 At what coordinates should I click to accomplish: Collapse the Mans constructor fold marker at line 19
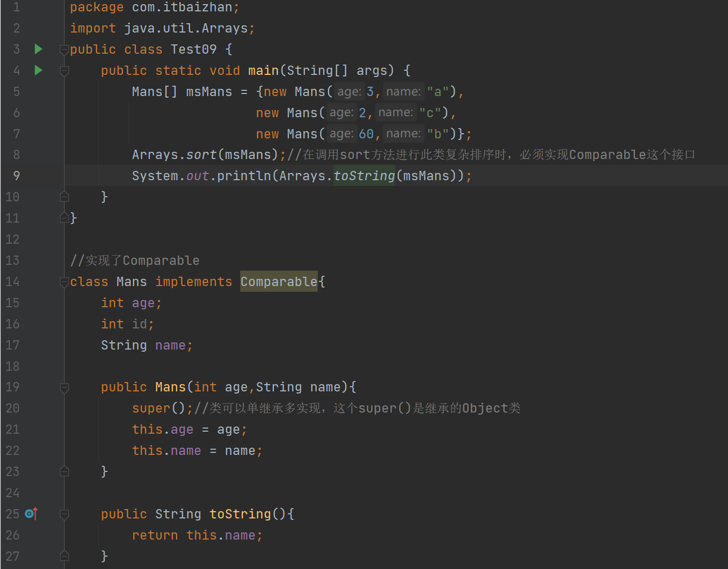65,388
